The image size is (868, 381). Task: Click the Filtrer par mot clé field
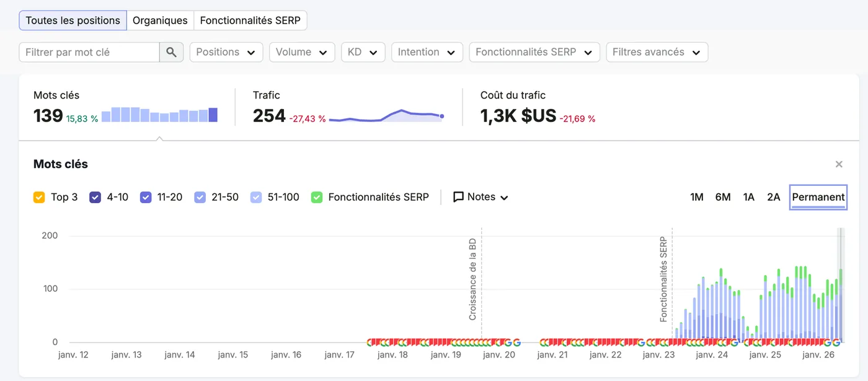coord(89,52)
